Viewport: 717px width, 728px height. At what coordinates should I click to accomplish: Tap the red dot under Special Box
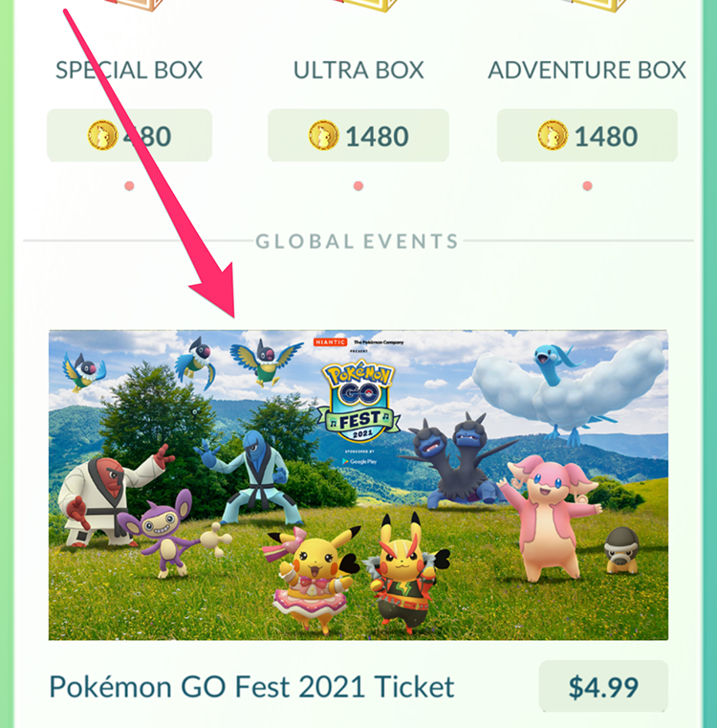click(129, 187)
